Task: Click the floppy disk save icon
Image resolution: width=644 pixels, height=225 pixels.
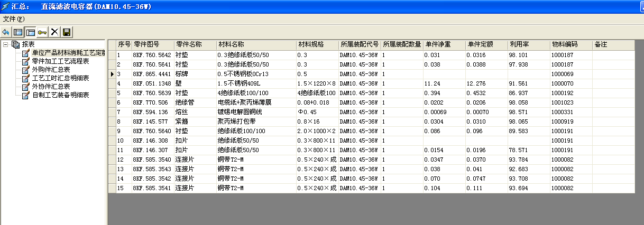Action: (x=67, y=32)
